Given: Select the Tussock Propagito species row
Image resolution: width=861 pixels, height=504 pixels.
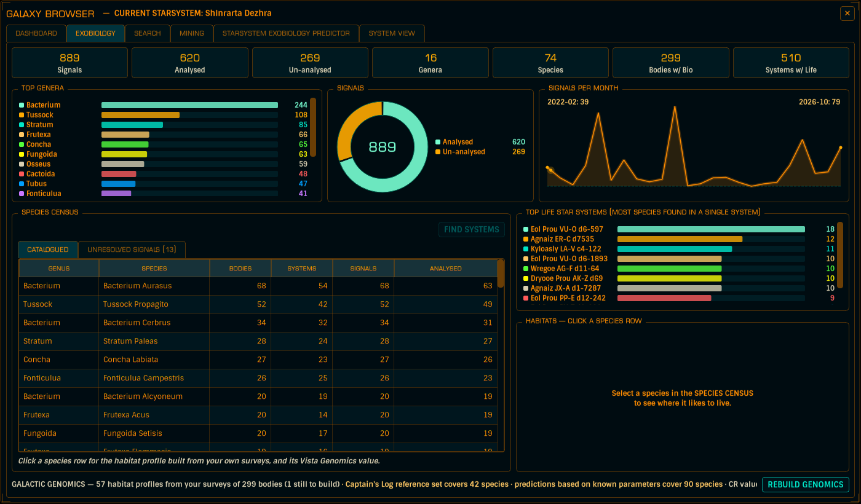Looking at the screenshot, I should (x=258, y=304).
